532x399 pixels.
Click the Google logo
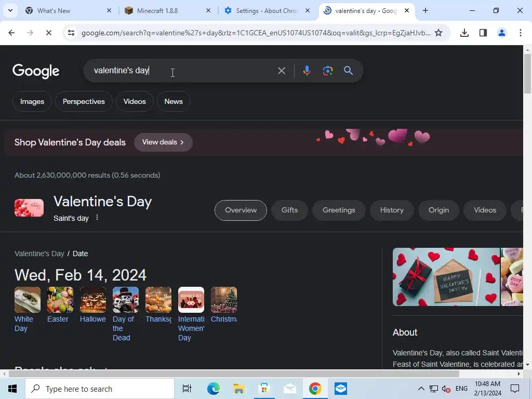click(36, 71)
